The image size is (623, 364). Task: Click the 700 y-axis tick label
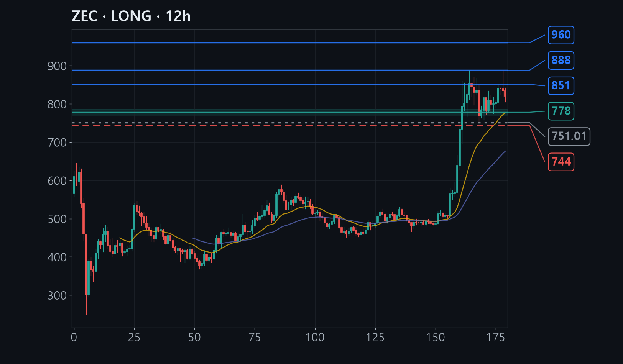point(57,143)
